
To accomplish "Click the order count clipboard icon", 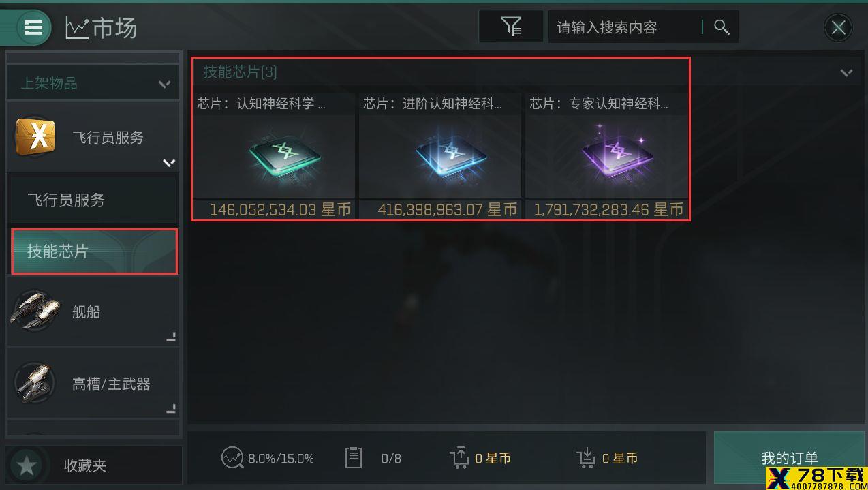I will pyautogui.click(x=353, y=457).
